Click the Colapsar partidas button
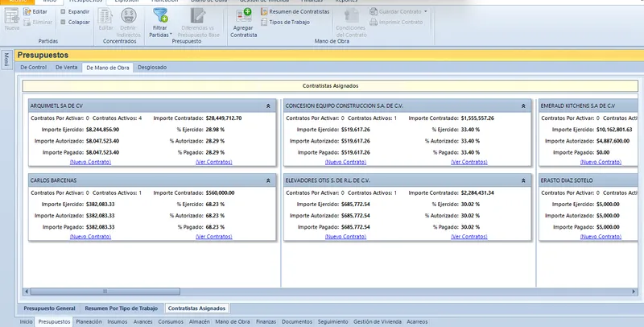 [x=75, y=23]
